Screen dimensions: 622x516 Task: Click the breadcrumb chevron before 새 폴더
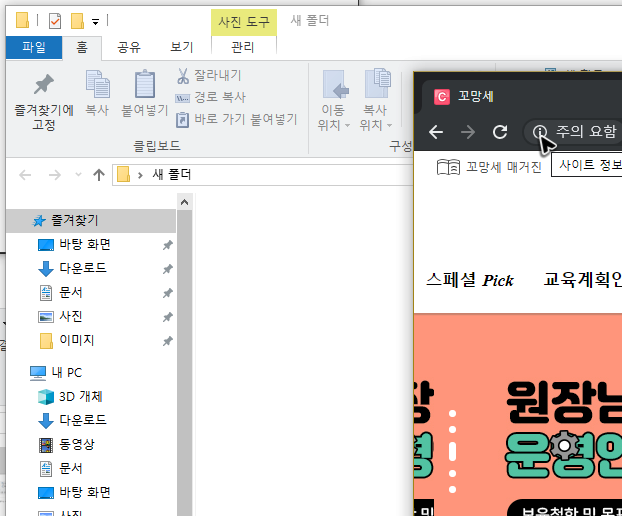[x=140, y=175]
